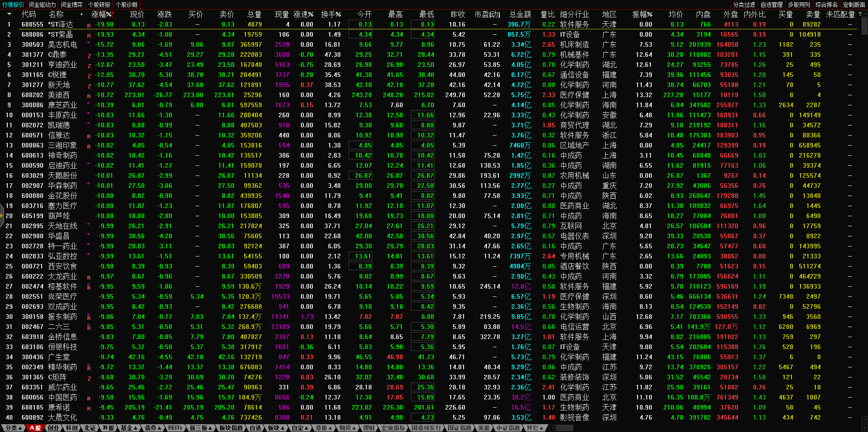Click the 分类过滤 button
The width and height of the screenshot is (868, 432).
click(744, 5)
